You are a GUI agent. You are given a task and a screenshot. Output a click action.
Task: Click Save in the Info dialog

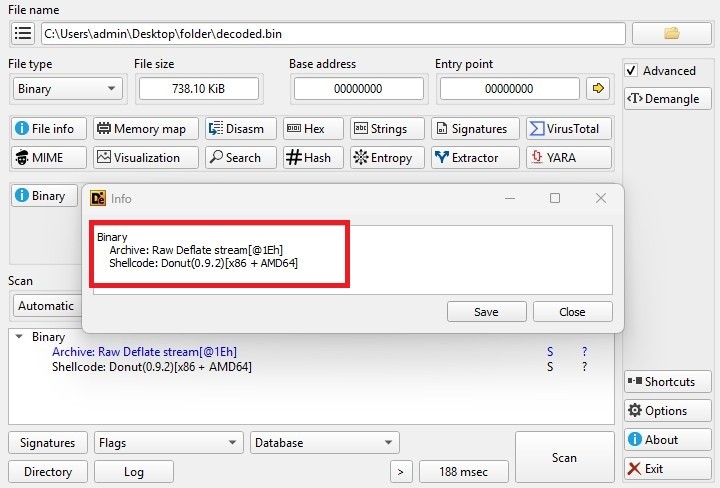click(486, 312)
